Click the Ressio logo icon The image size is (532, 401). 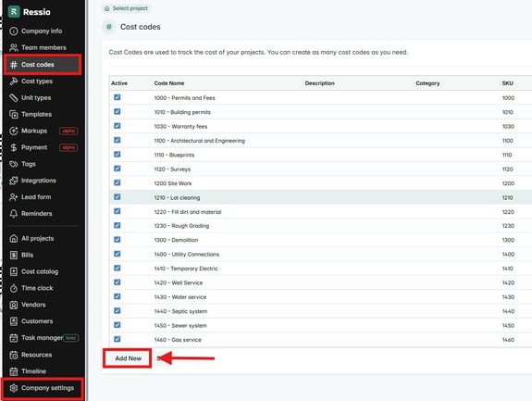(x=14, y=12)
